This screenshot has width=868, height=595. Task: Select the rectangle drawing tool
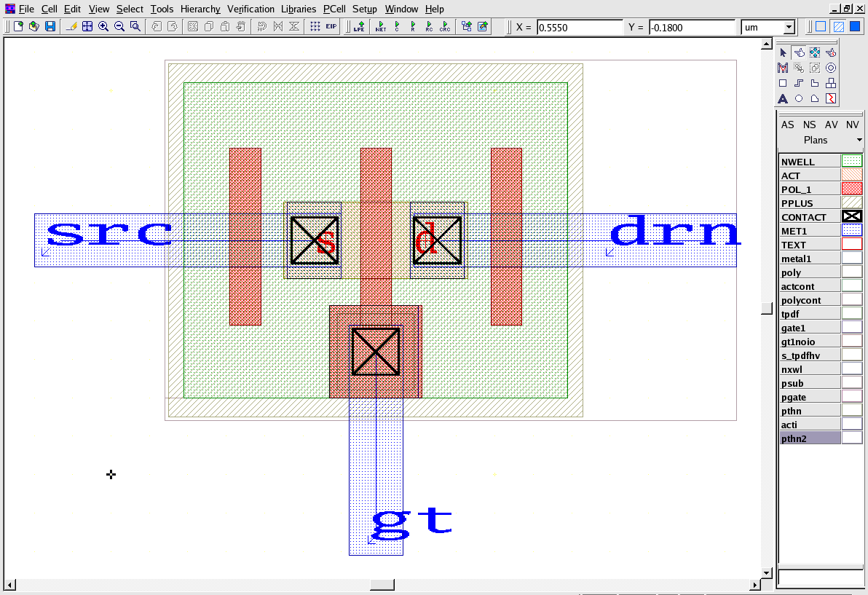[x=783, y=84]
